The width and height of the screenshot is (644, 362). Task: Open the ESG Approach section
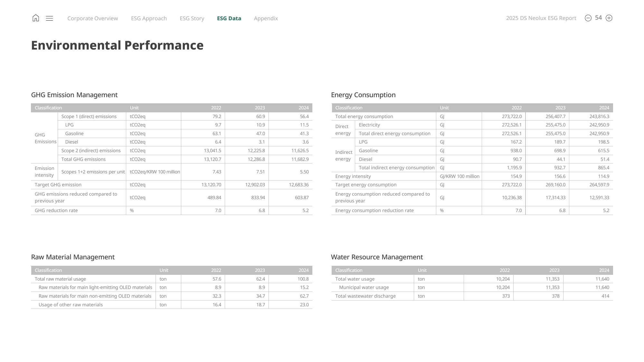149,18
